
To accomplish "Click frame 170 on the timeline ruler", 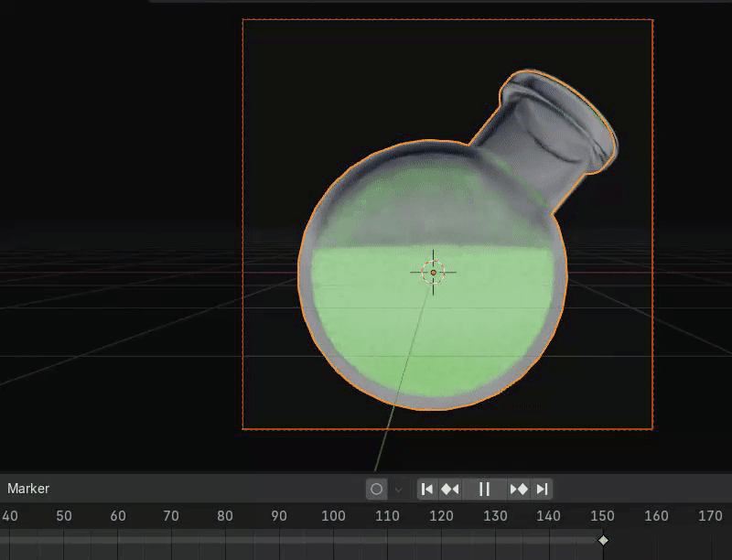I will coord(710,516).
